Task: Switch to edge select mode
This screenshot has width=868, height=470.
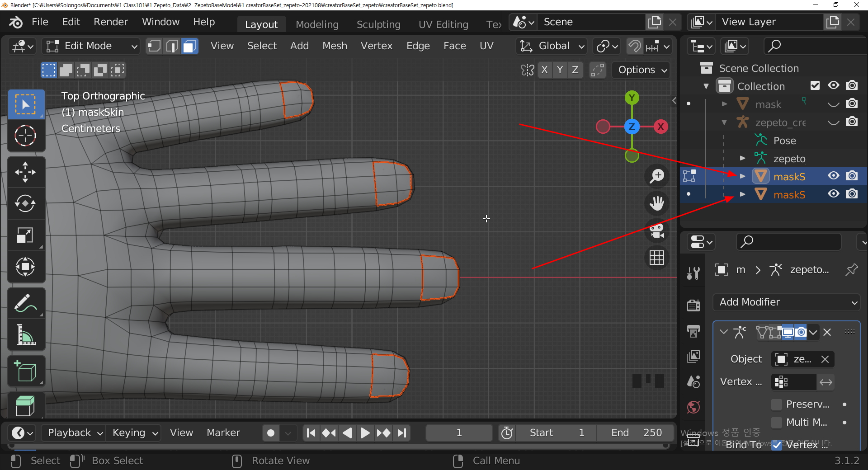Action: click(x=172, y=46)
